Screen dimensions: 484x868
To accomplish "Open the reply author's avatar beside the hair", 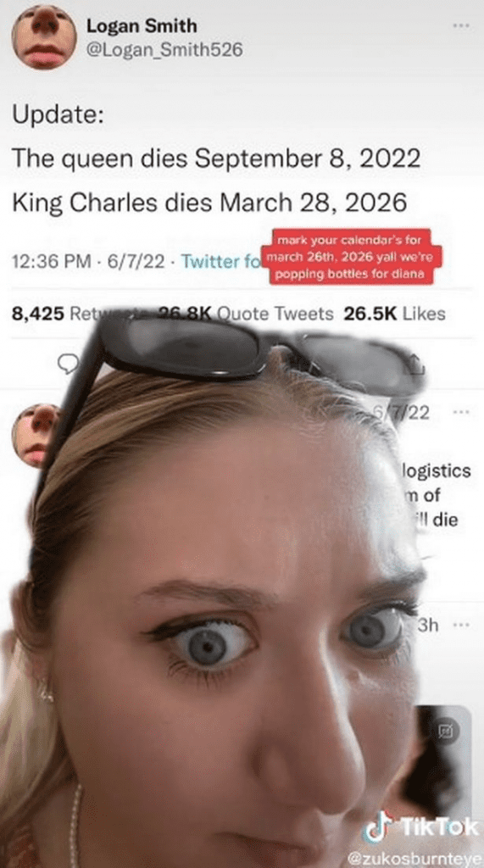I will [33, 435].
